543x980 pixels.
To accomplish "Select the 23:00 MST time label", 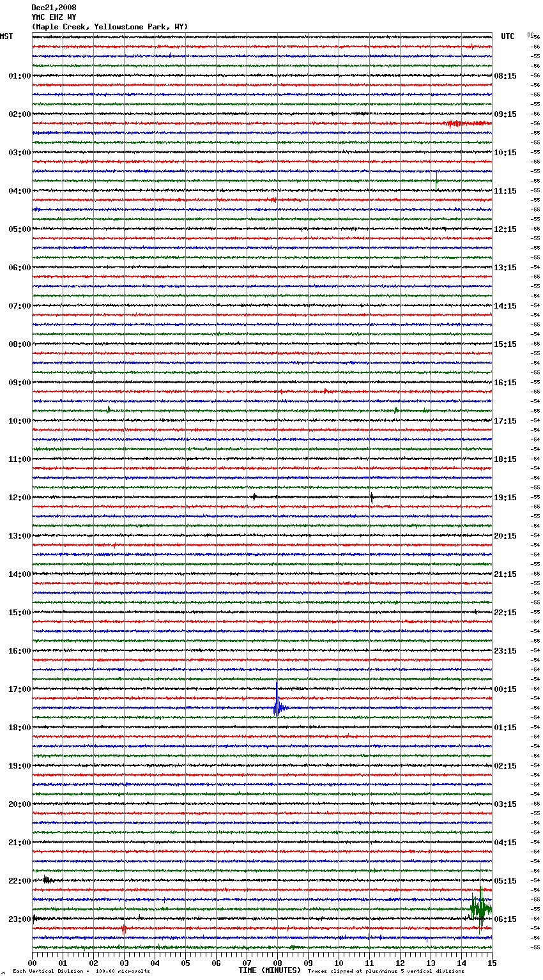I will (20, 919).
